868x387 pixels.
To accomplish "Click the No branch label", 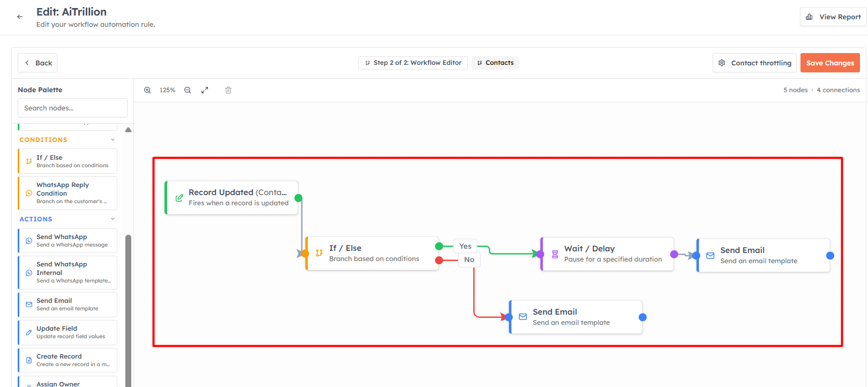I will tap(469, 259).
